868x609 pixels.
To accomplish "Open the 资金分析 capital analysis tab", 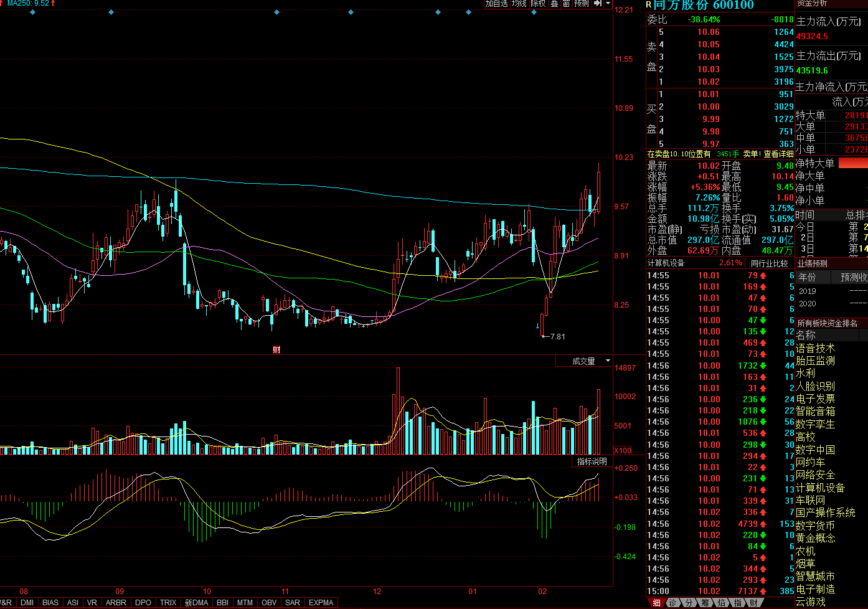I will (x=813, y=4).
